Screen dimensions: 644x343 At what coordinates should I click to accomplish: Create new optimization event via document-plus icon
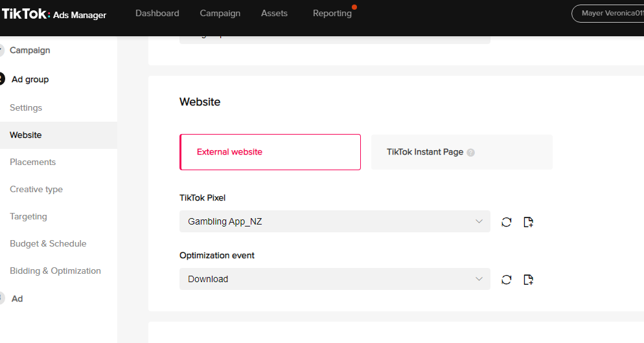coord(528,280)
